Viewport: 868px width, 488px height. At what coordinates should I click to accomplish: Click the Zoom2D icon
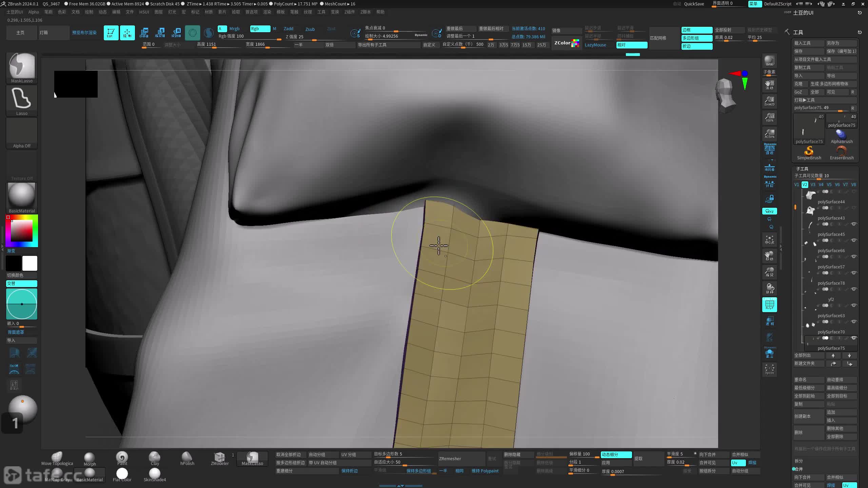click(x=769, y=101)
